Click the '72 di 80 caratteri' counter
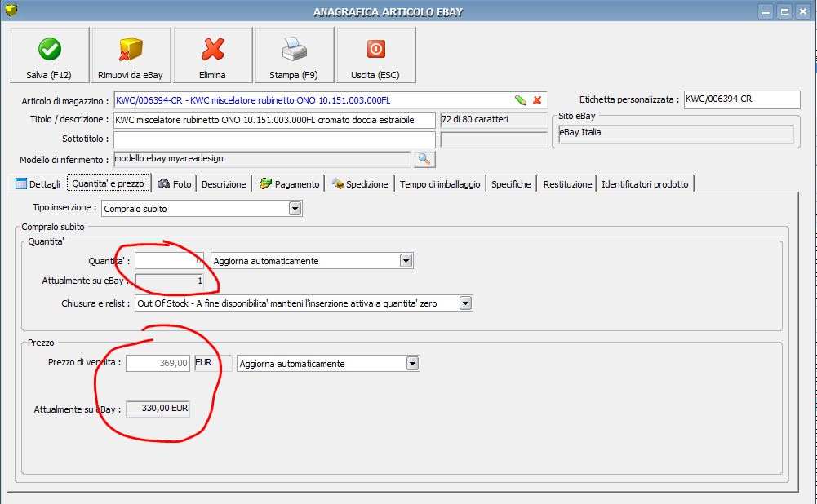The width and height of the screenshot is (817, 504). 494,120
